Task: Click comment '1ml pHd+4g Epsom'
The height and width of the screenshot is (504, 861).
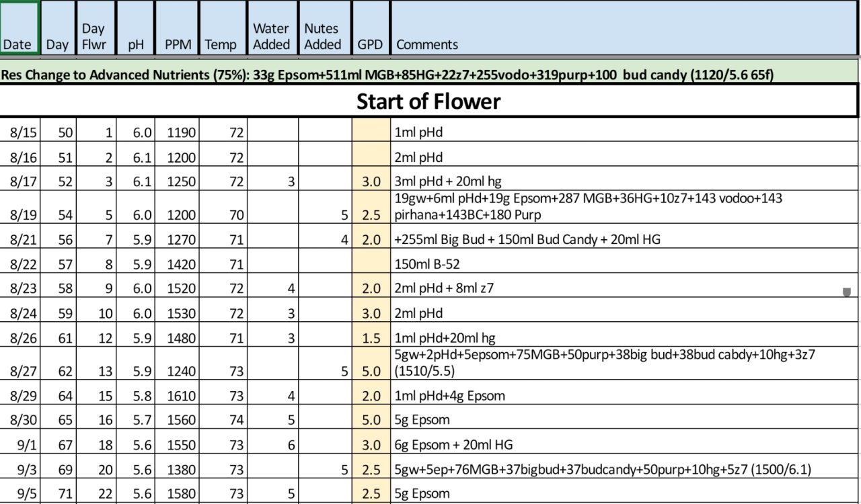Action: [450, 396]
